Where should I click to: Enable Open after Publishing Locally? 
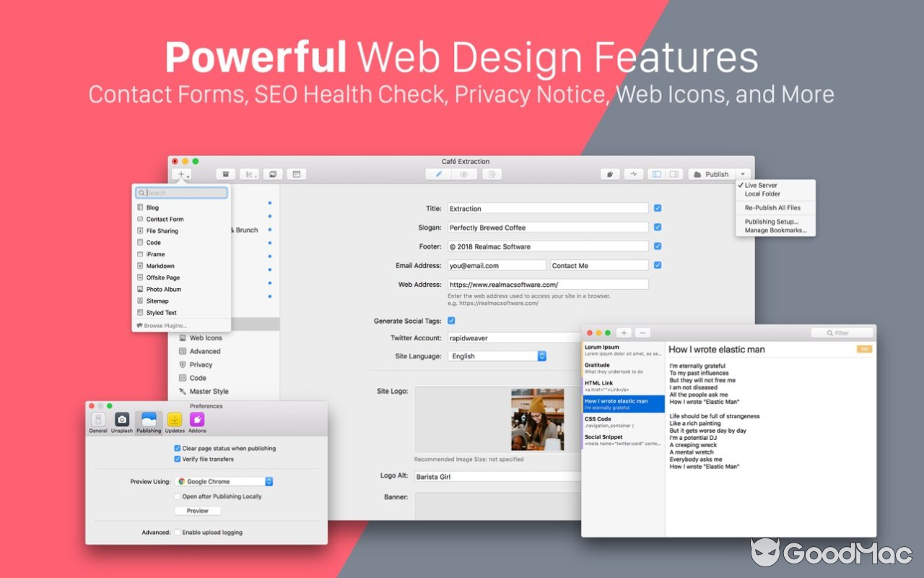177,496
